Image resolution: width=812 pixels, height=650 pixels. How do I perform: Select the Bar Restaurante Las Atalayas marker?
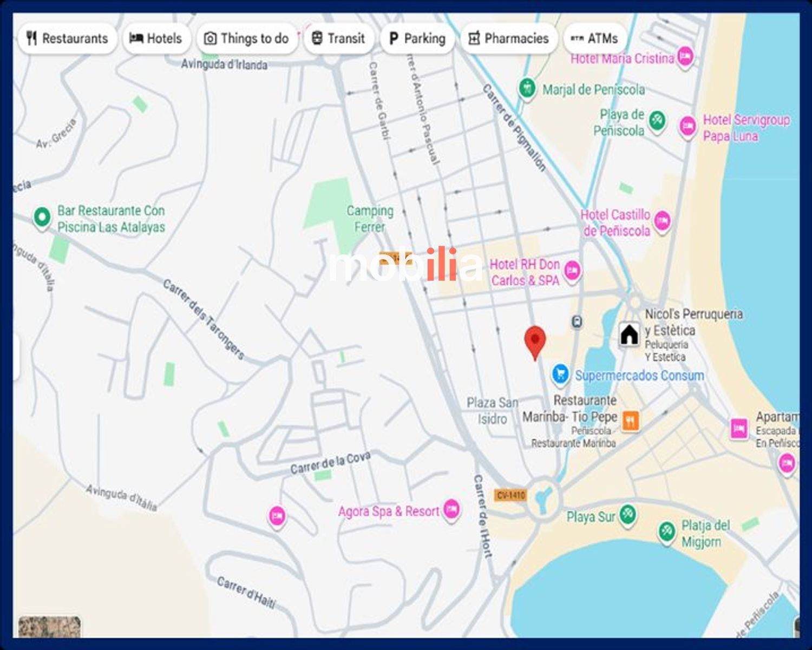coord(42,217)
